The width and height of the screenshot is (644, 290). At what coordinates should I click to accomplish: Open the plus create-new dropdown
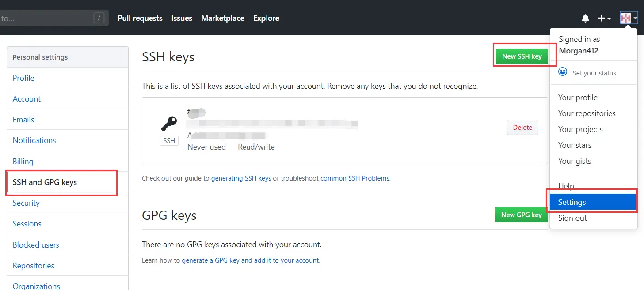(604, 18)
